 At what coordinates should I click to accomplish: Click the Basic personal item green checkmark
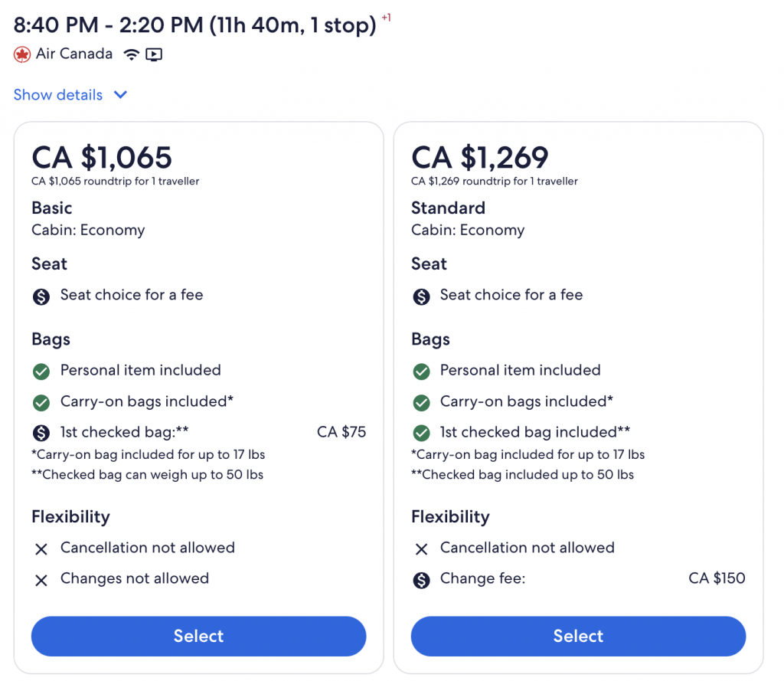click(x=41, y=372)
